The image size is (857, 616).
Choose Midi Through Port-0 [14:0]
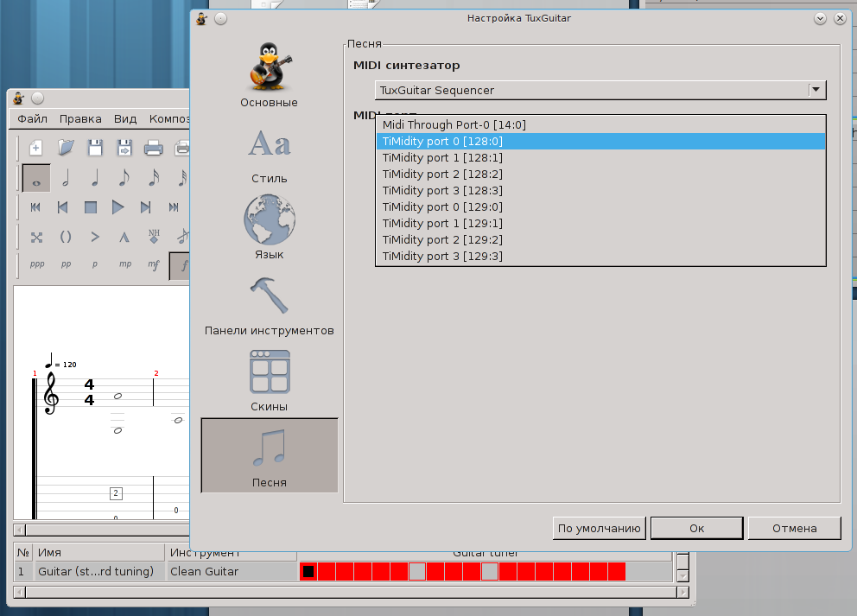pos(600,124)
